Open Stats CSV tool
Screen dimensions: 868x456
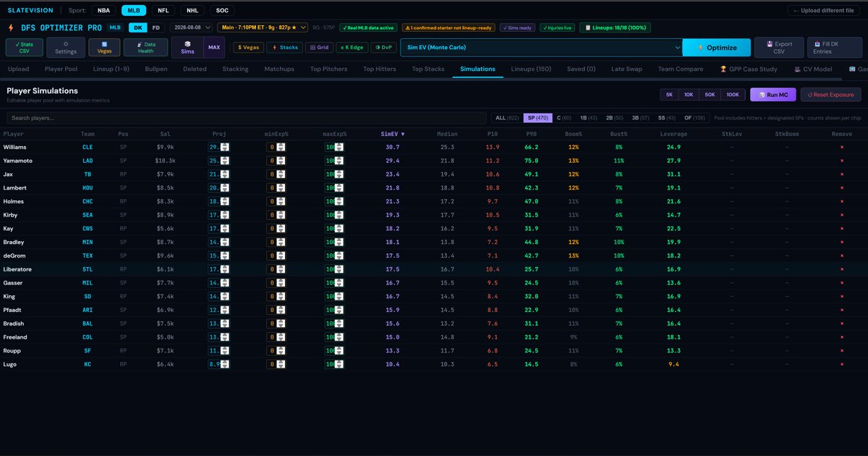pyautogui.click(x=24, y=48)
